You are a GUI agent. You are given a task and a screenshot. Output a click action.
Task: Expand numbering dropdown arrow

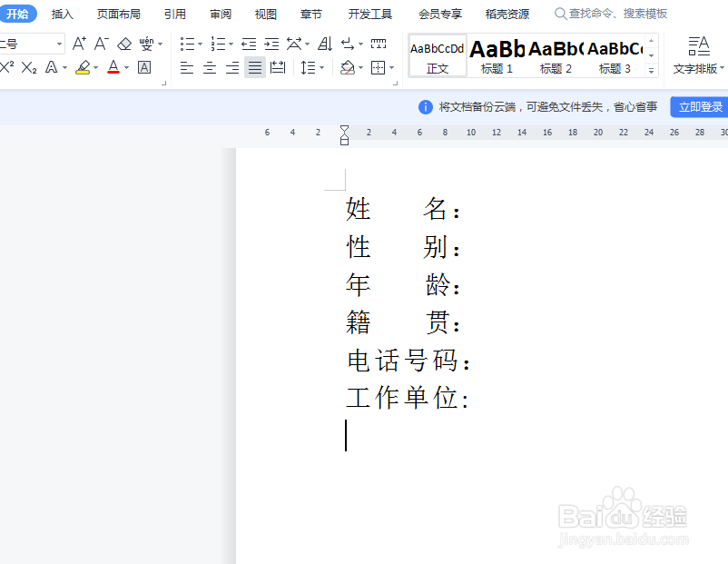click(x=231, y=45)
